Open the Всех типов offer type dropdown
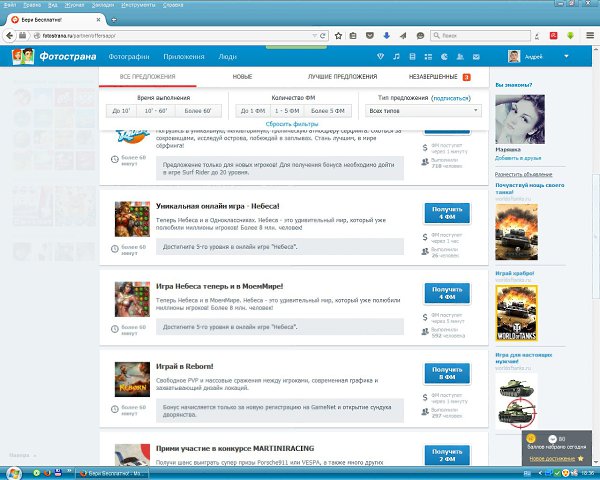The image size is (600, 480). click(x=423, y=111)
